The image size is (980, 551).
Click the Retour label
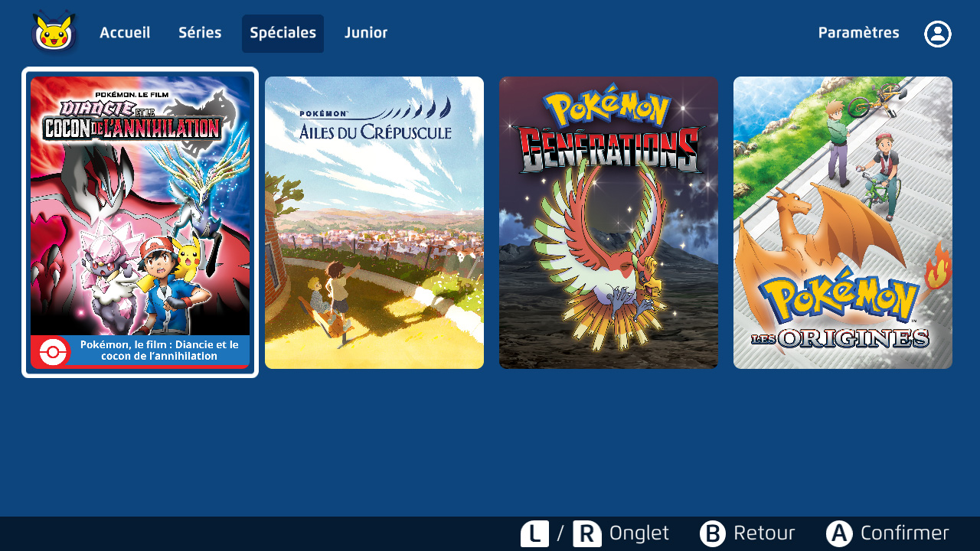[x=763, y=533]
